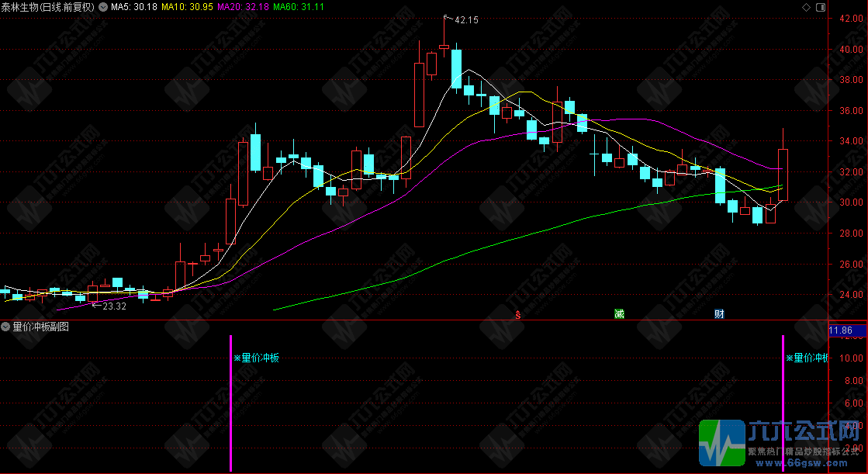Click the 28.00 price axis label
The height and width of the screenshot is (474, 868).
pos(851,234)
